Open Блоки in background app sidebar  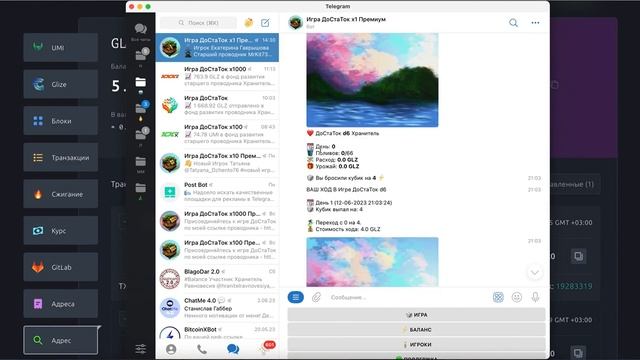[x=60, y=121]
